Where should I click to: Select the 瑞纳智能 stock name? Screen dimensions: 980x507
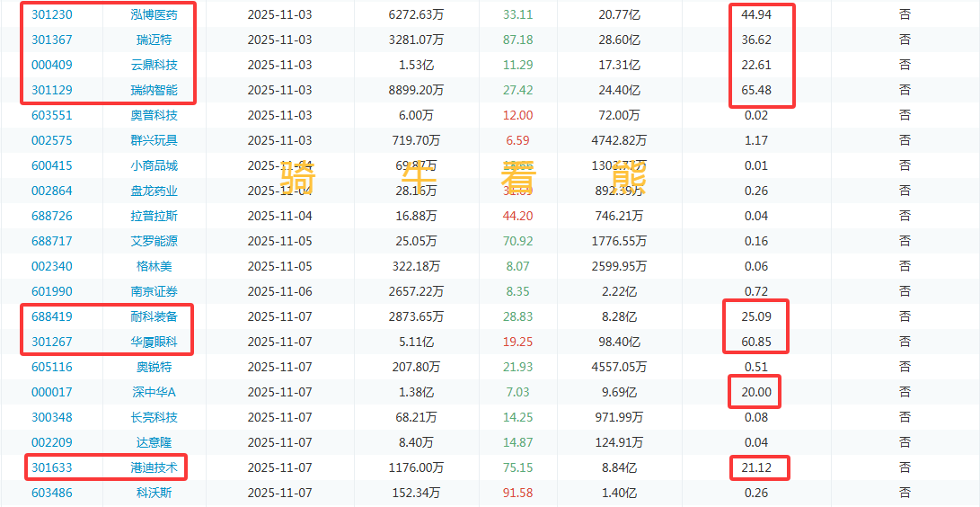click(154, 90)
